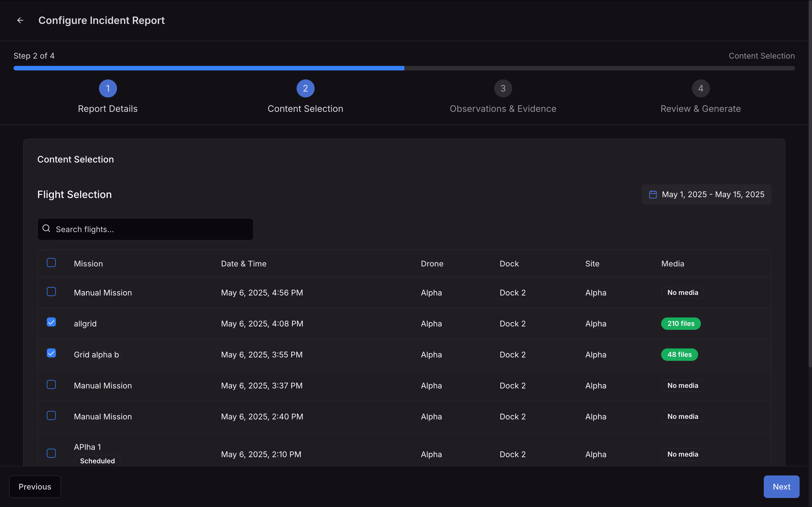Focus the Search flights input field
Screen dimensions: 812x507
pyautogui.click(x=151, y=229)
